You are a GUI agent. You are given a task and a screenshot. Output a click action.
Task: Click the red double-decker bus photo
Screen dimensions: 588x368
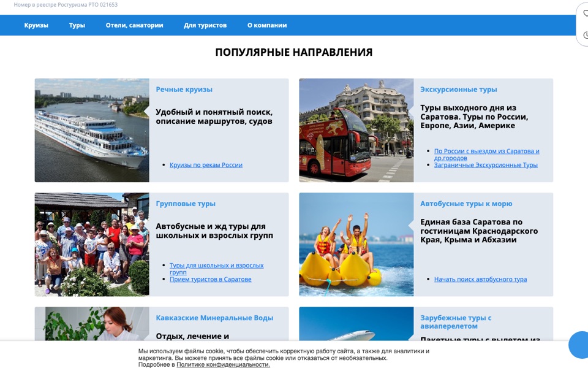click(356, 130)
